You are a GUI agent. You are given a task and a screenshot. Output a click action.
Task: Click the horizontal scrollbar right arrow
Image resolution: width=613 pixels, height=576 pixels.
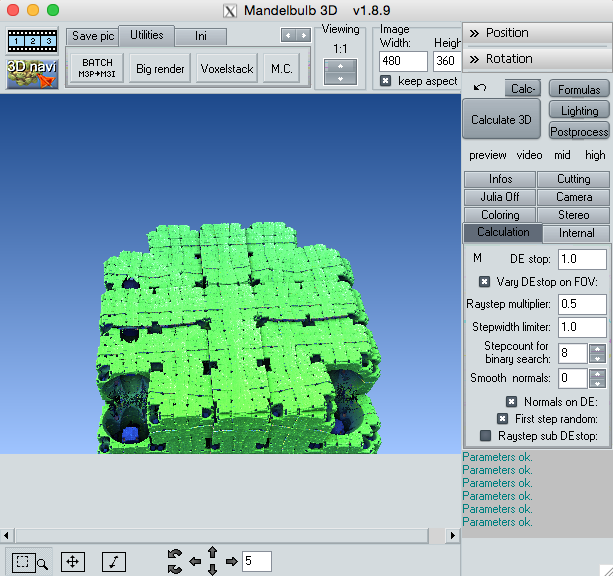click(x=453, y=535)
